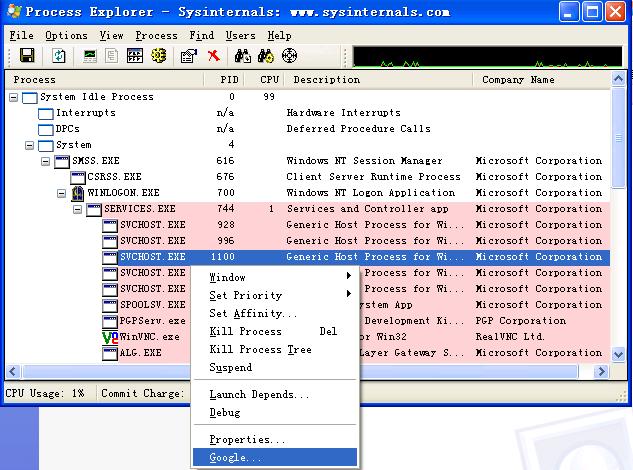Select the DPCs row
The image size is (633, 470).
(308, 129)
